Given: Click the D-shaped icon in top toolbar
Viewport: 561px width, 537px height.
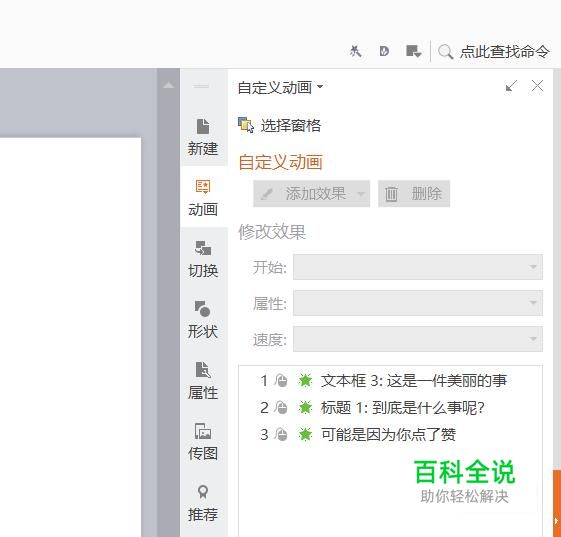Looking at the screenshot, I should click(x=384, y=51).
